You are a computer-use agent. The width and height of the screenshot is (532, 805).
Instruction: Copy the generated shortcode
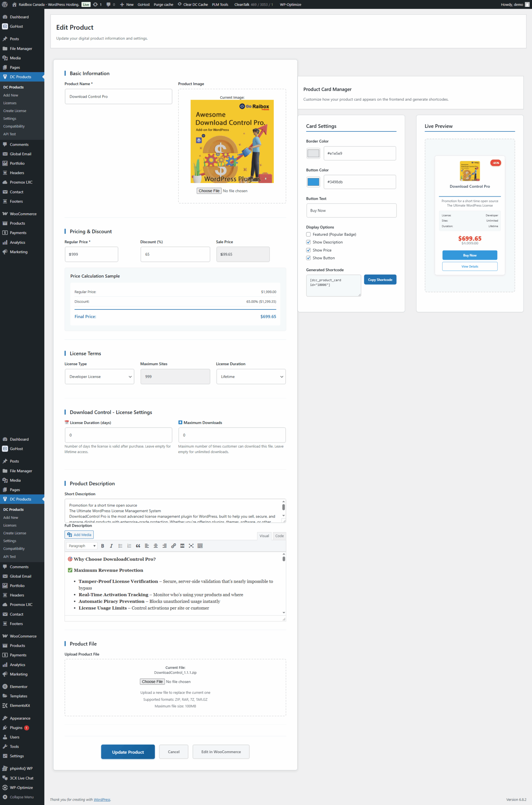(x=380, y=280)
